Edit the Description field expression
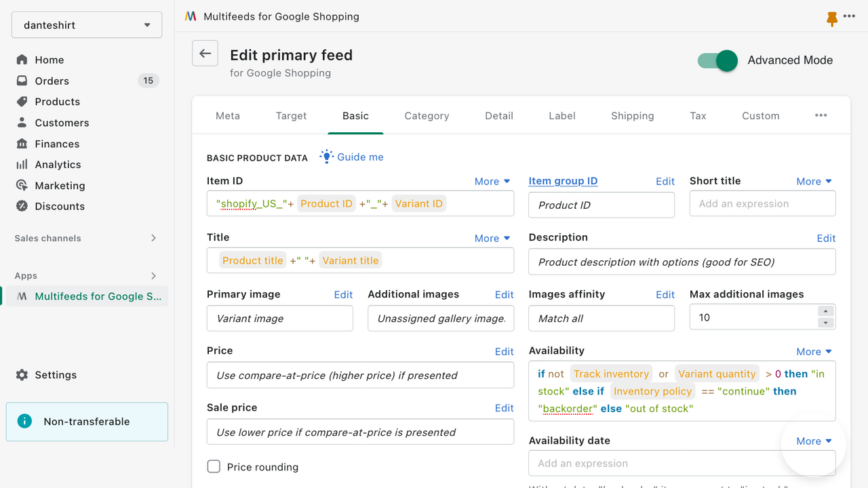The width and height of the screenshot is (868, 488). pyautogui.click(x=826, y=238)
